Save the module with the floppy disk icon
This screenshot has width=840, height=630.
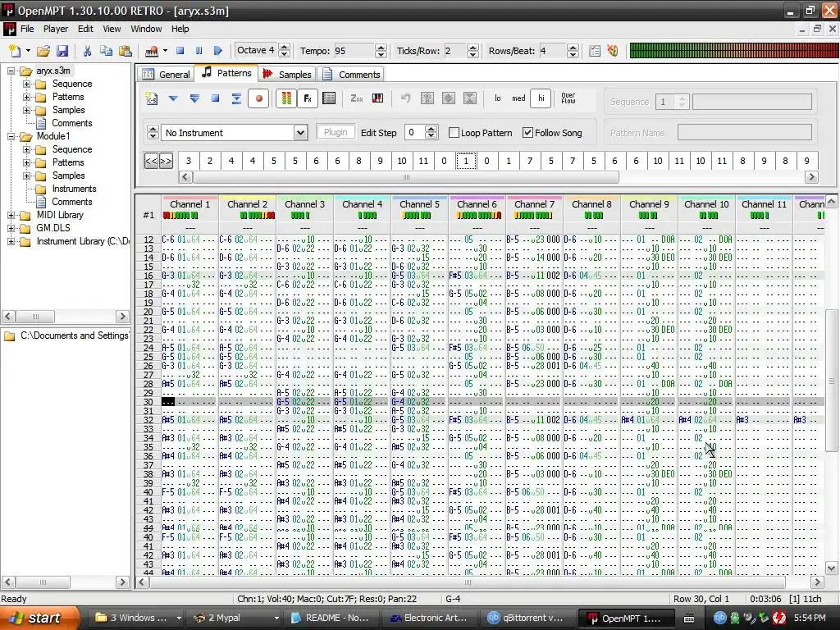[62, 51]
